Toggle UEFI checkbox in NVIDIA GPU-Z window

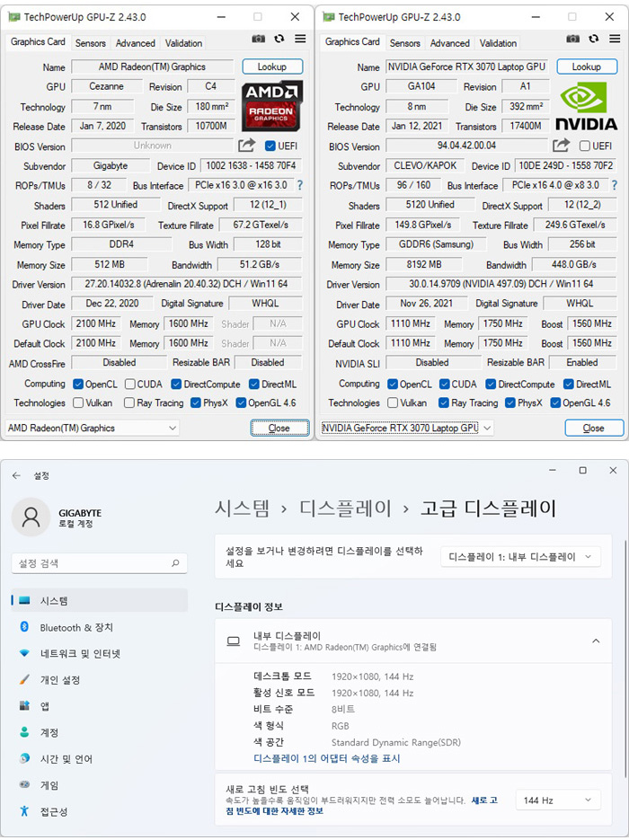(585, 146)
